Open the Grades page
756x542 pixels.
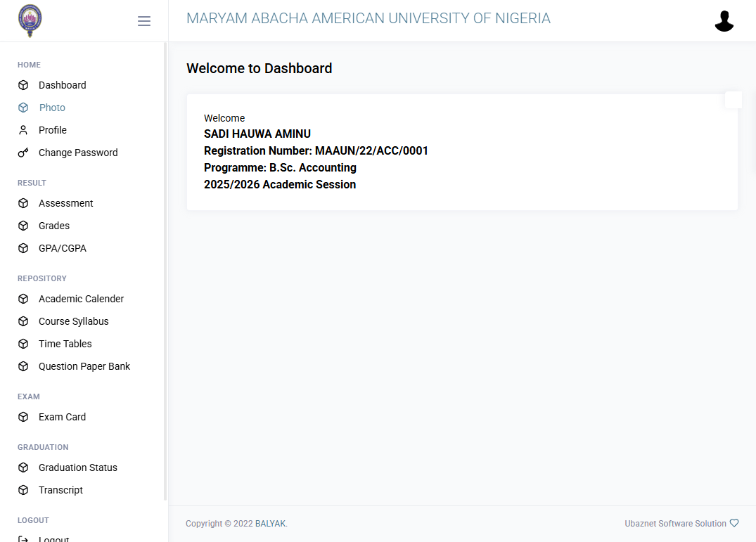pos(54,226)
